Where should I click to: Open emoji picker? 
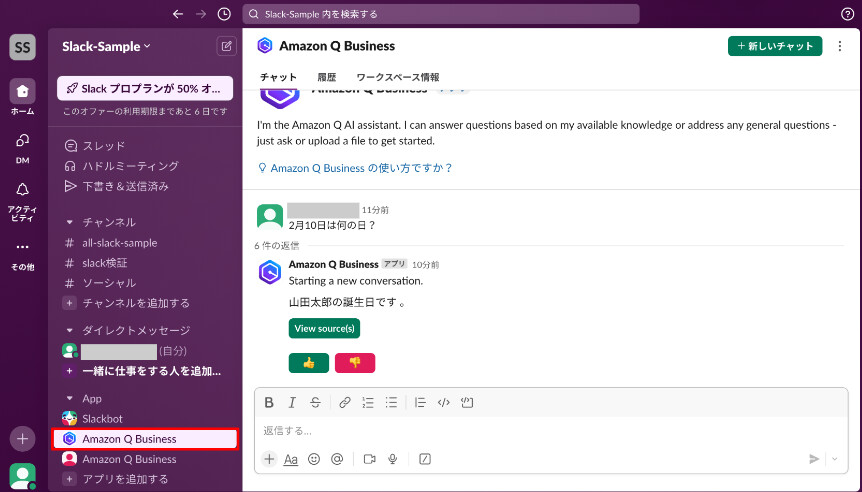(314, 459)
